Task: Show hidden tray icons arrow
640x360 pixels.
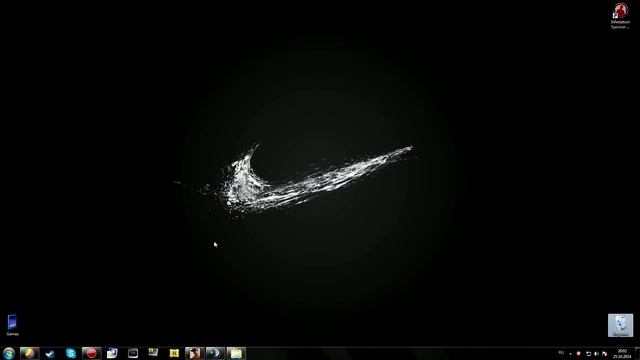Action: [570, 353]
